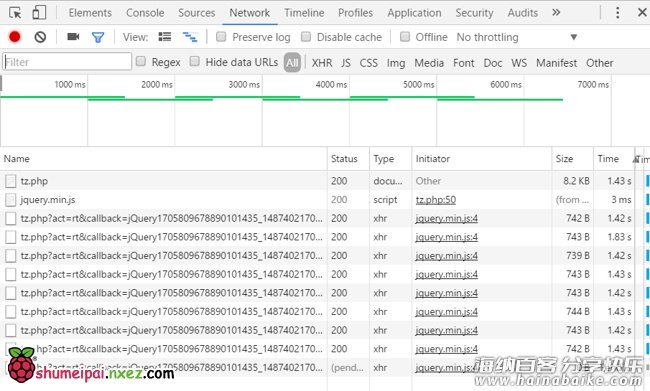Viewport: 650px width, 391px height.
Task: Select the Network tab
Action: click(250, 13)
